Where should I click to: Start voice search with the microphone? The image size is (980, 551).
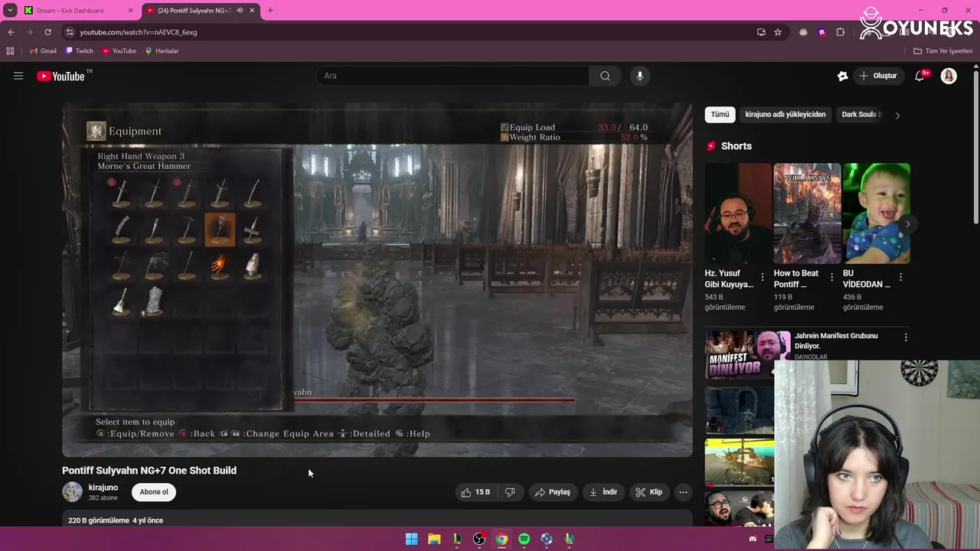640,76
